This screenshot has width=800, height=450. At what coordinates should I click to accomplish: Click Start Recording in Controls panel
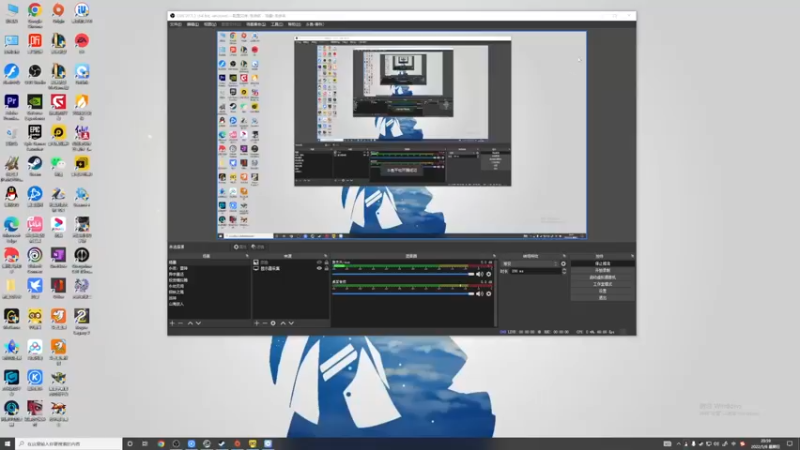[603, 270]
